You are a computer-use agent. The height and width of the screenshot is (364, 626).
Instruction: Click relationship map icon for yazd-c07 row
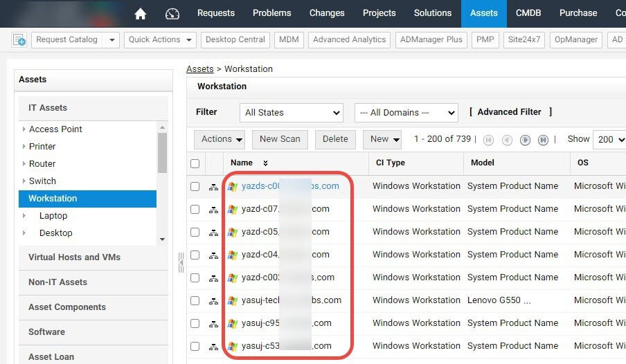click(x=213, y=210)
